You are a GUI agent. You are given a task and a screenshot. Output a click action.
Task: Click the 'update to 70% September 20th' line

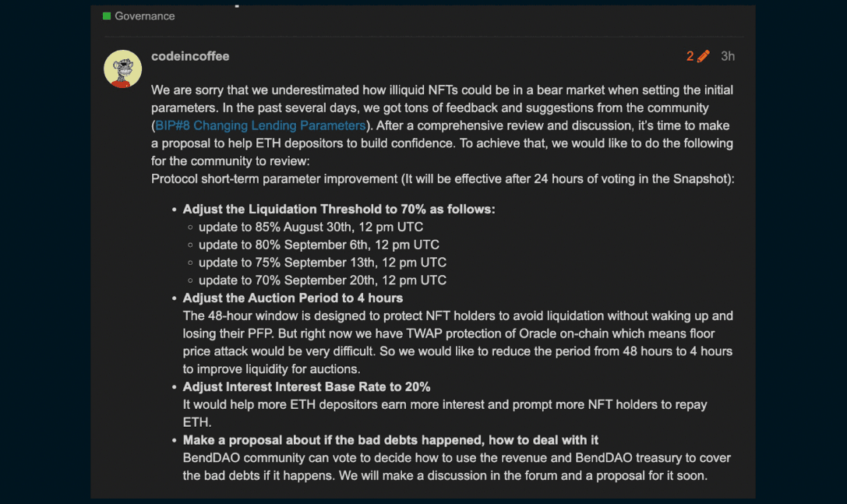coord(323,280)
